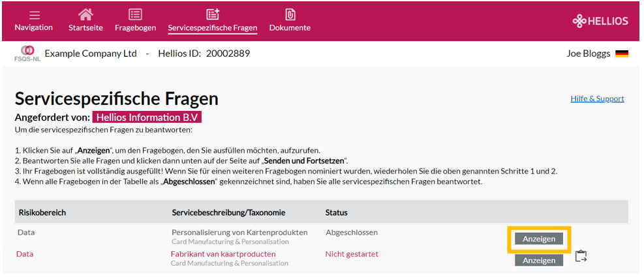The image size is (644, 278).
Task: Click the Abgeschlossen status cell
Action: coord(352,232)
